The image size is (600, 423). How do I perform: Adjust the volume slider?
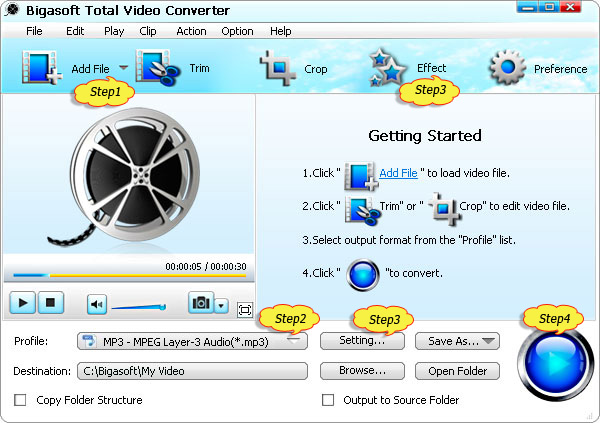pyautogui.click(x=139, y=307)
